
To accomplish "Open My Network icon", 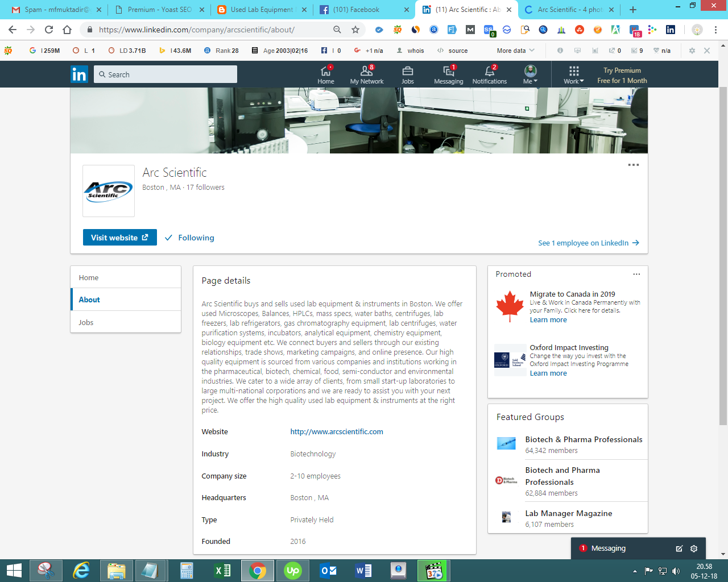I will pos(367,74).
